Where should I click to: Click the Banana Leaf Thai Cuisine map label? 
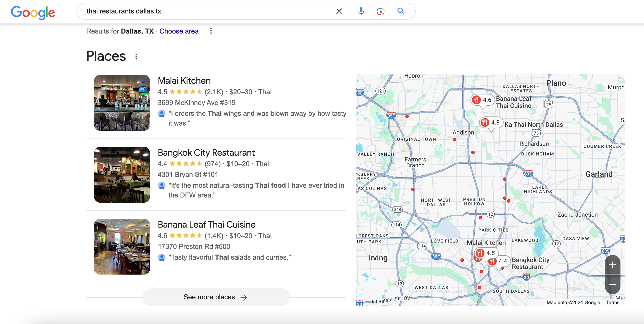[514, 102]
